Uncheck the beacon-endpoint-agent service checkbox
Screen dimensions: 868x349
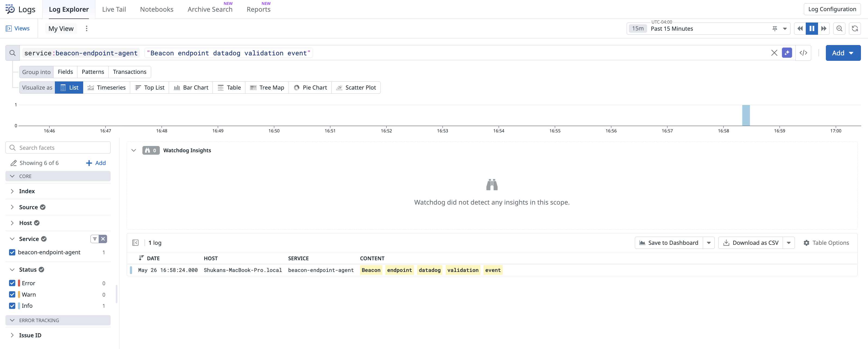tap(12, 252)
